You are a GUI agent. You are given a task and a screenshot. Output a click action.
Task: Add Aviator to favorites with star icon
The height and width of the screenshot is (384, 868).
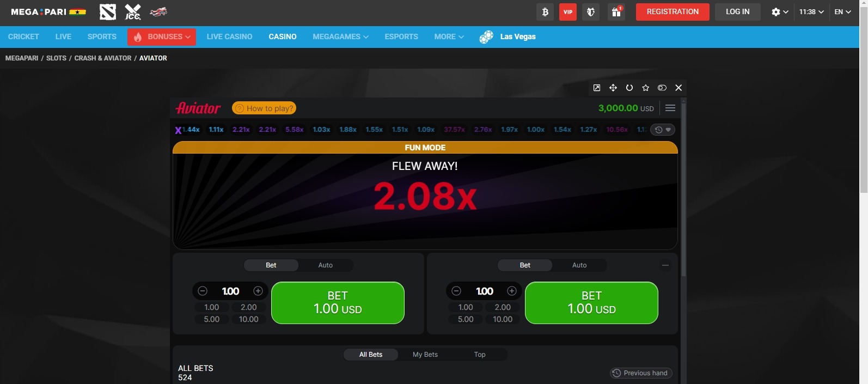tap(646, 88)
